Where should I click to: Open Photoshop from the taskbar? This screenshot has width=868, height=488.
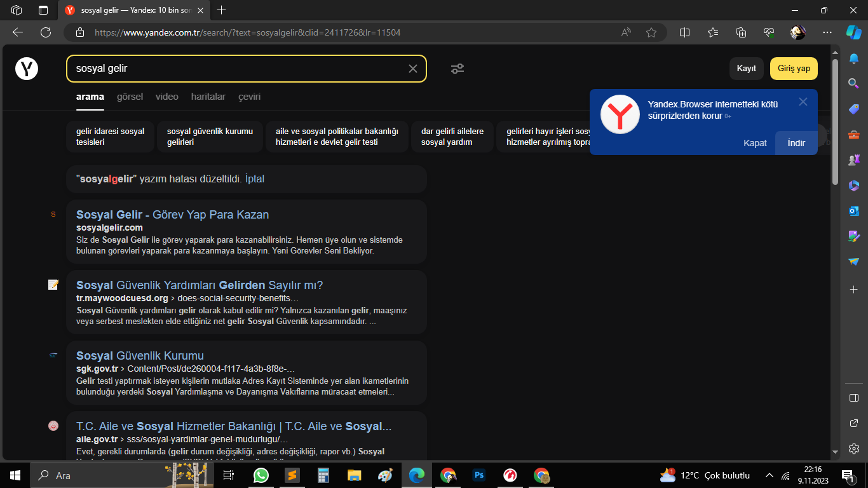pos(479,475)
